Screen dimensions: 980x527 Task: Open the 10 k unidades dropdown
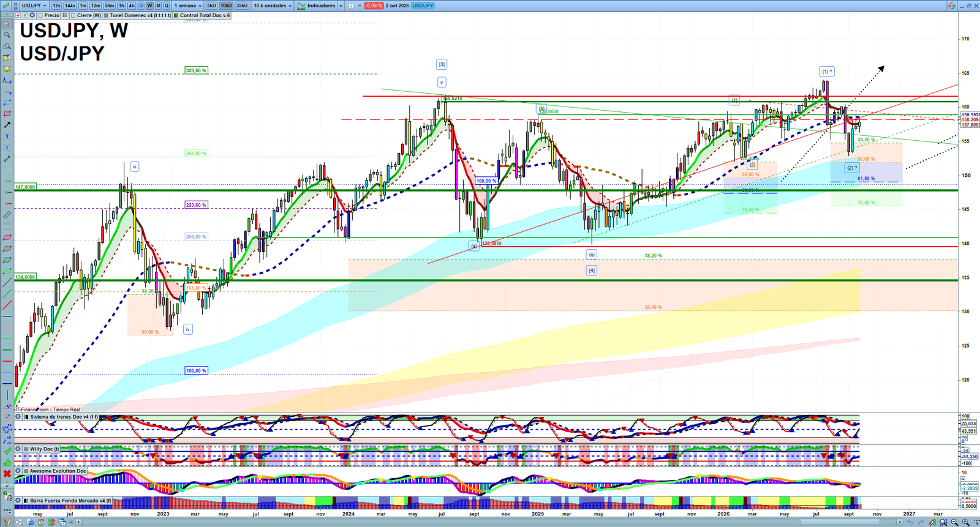[273, 6]
